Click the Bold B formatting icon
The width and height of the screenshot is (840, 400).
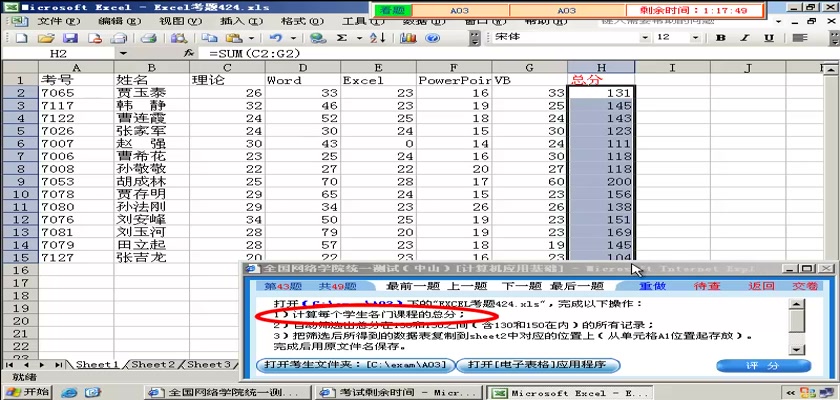[x=721, y=37]
